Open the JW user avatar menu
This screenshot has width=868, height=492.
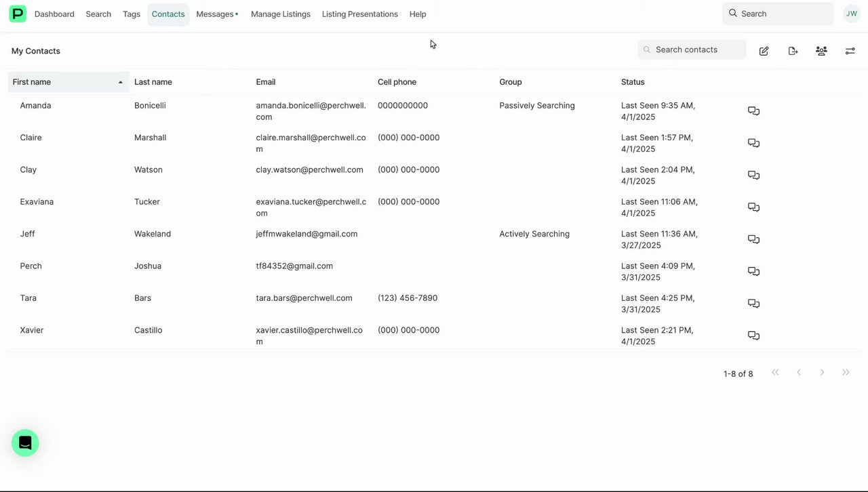pyautogui.click(x=851, y=14)
